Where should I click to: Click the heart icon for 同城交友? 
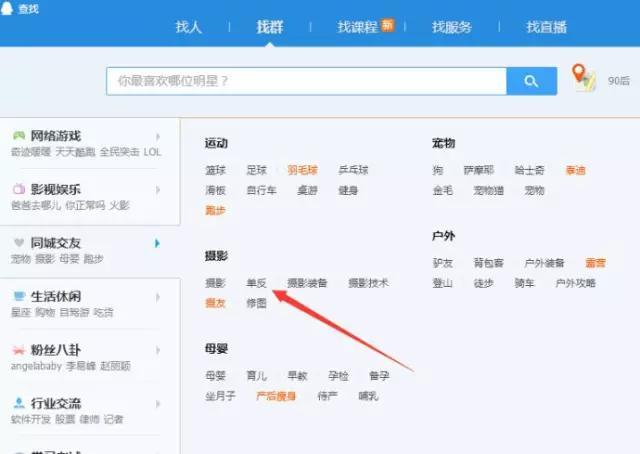[19, 243]
